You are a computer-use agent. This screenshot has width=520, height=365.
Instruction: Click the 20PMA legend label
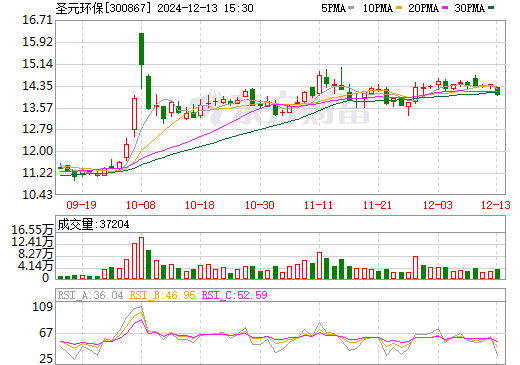[423, 8]
